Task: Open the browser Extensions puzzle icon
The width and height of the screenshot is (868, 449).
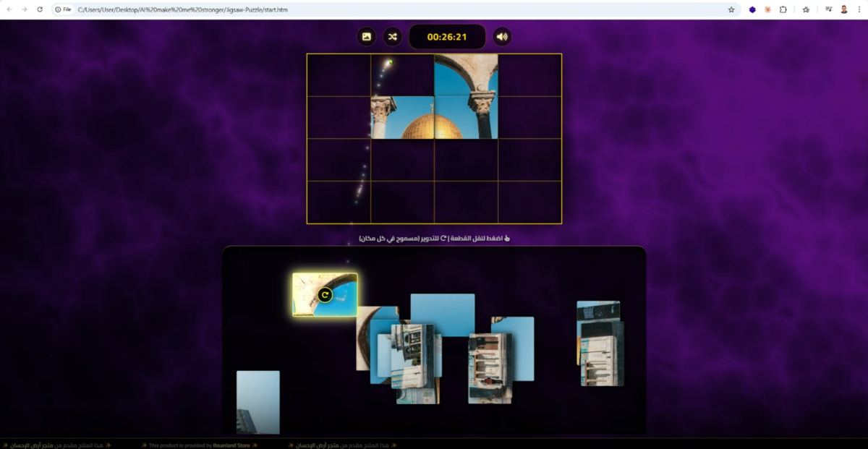Action: click(x=783, y=9)
